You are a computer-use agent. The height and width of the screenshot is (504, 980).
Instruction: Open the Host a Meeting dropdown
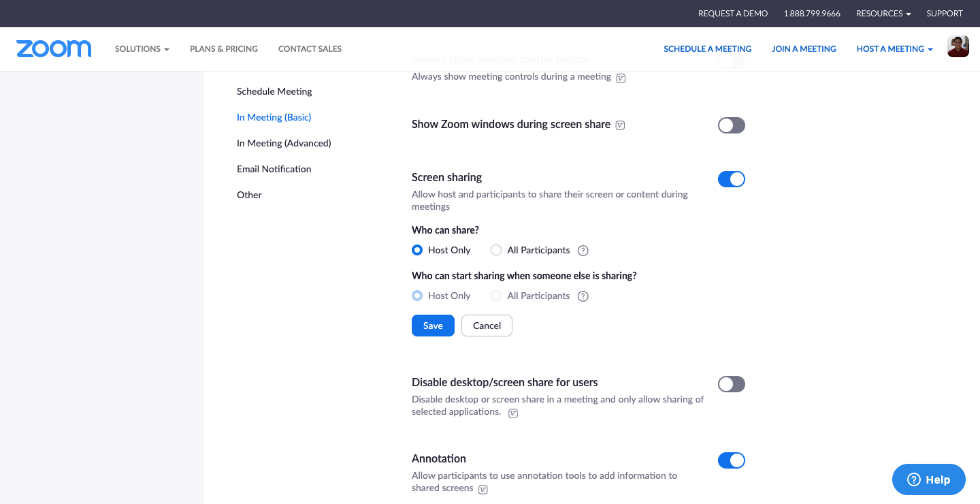(894, 49)
